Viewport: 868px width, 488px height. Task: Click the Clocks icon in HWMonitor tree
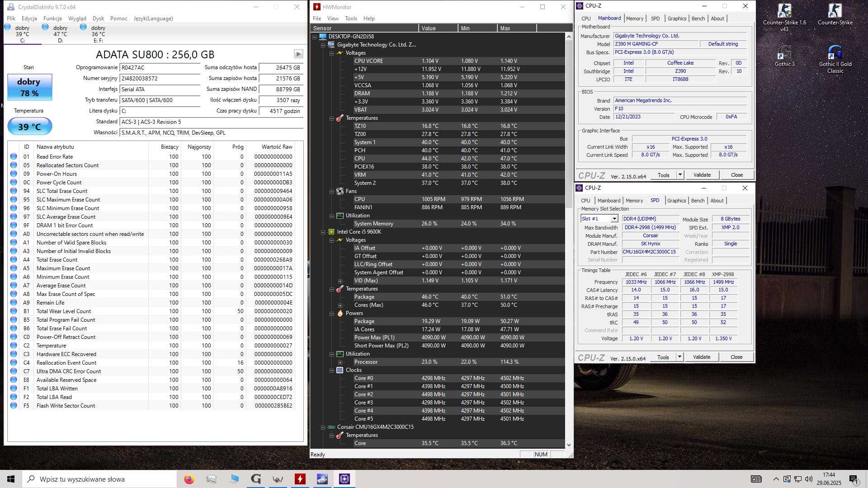click(340, 370)
